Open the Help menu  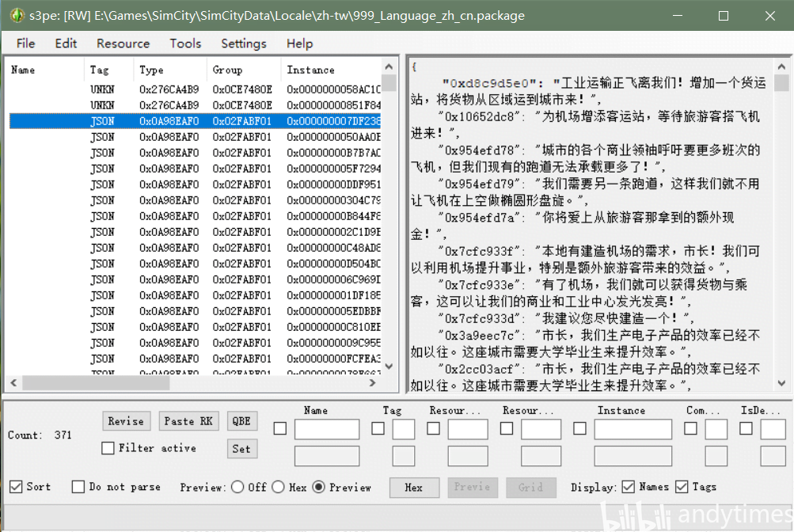(300, 44)
